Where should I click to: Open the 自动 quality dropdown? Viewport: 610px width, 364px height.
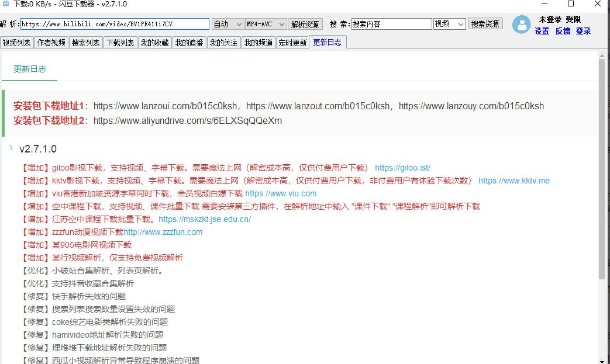[x=228, y=24]
